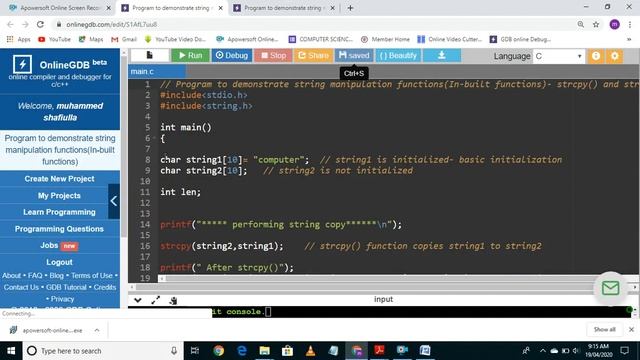Show hidden system tray icons
This screenshot has width=640, height=360.
click(x=542, y=351)
